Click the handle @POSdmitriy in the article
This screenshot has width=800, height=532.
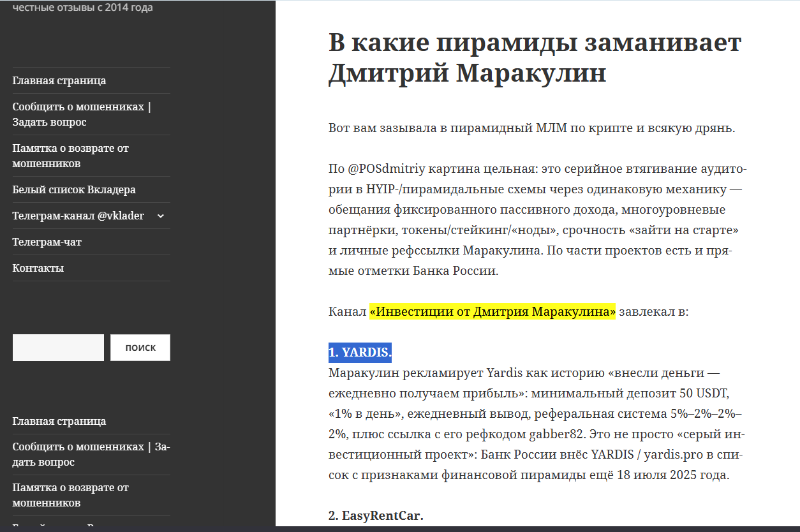tap(386, 169)
